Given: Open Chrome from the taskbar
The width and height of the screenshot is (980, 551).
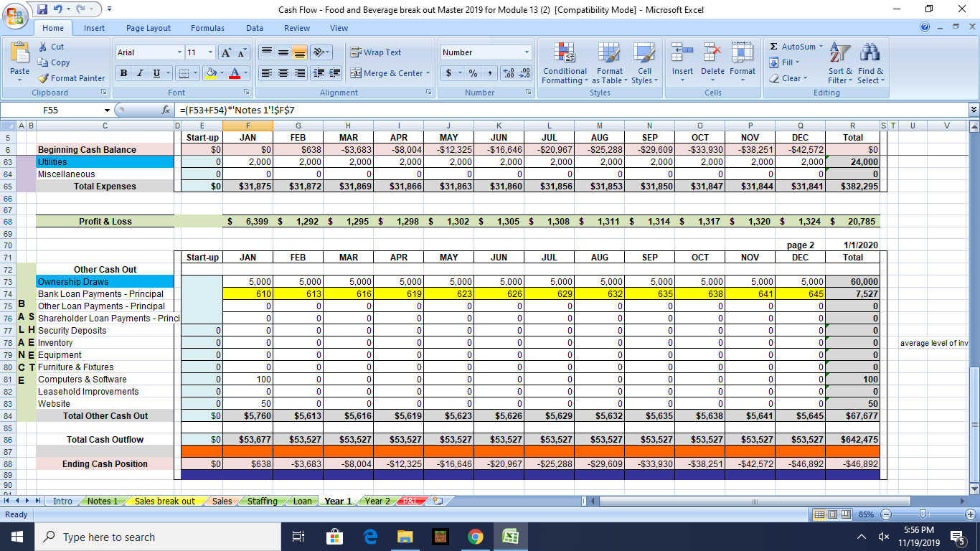Looking at the screenshot, I should coord(475,537).
